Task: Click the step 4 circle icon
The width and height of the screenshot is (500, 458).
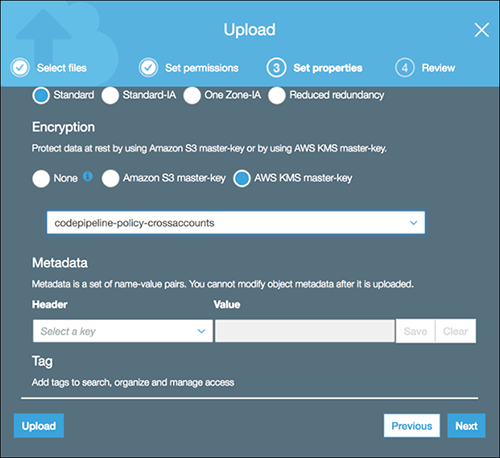Action: [x=405, y=68]
